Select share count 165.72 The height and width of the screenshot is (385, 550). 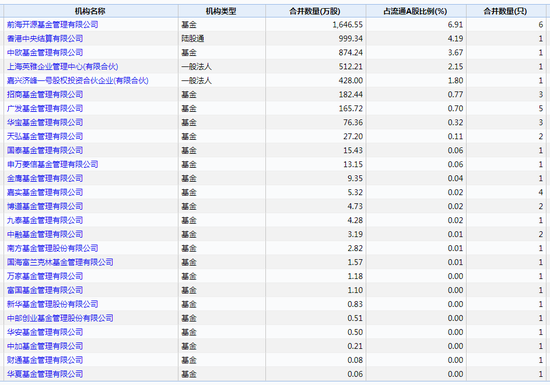351,108
